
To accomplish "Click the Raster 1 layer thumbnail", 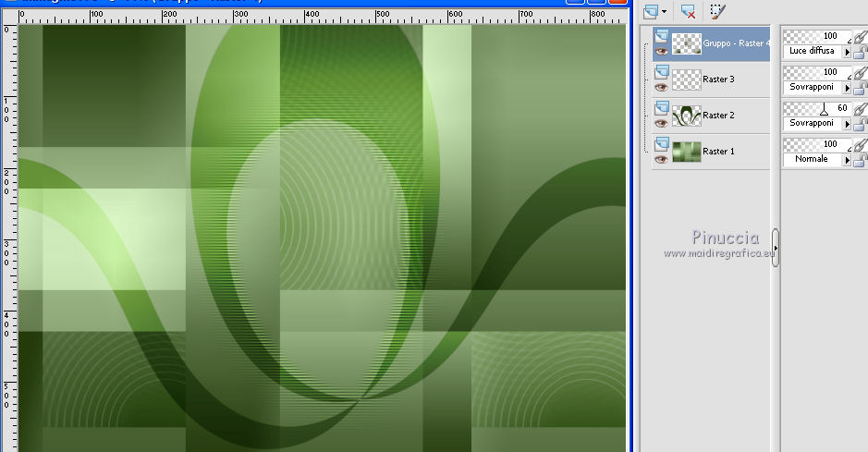I will click(x=687, y=152).
